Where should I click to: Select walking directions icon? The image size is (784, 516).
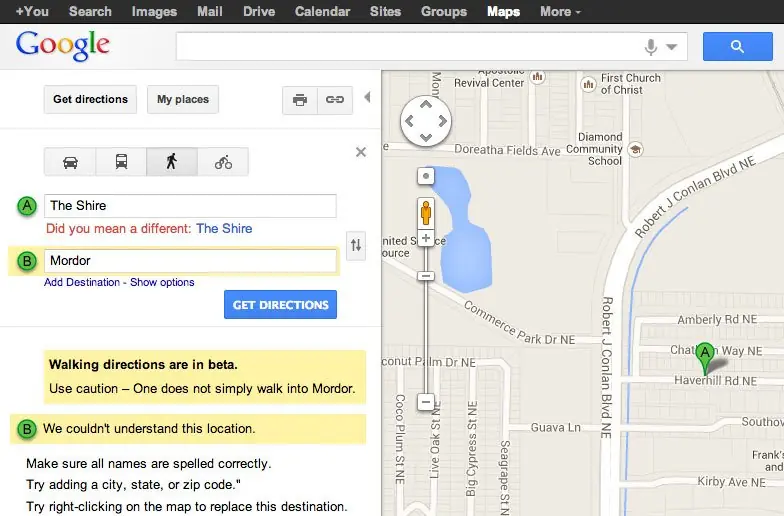172,162
